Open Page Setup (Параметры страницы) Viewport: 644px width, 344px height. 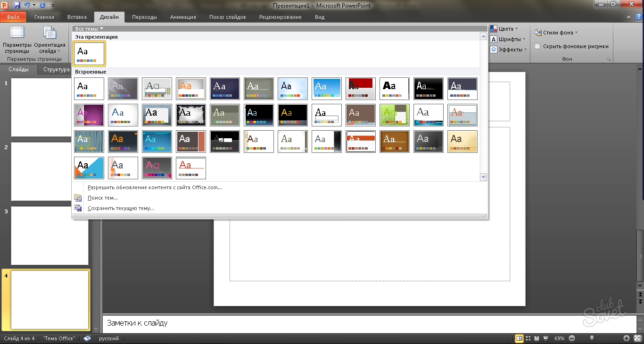17,40
